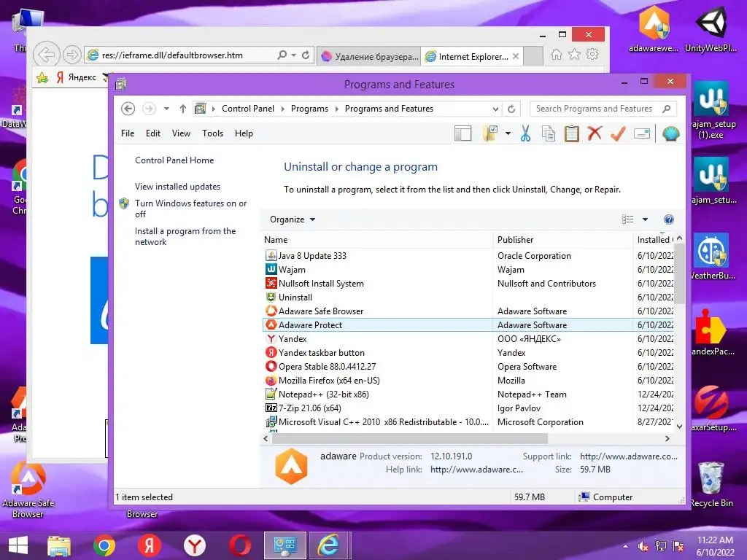Expand the arrow after Control Panel breadcrumb
The height and width of the screenshot is (560, 747).
click(x=282, y=109)
